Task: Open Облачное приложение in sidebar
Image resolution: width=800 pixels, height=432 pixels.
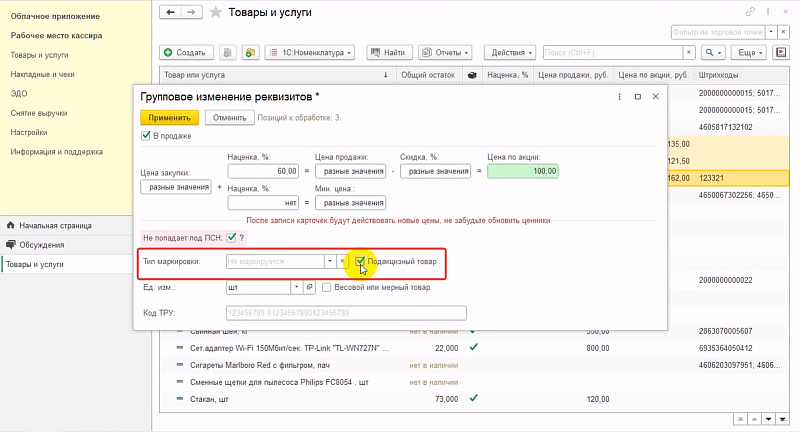Action: pos(55,16)
